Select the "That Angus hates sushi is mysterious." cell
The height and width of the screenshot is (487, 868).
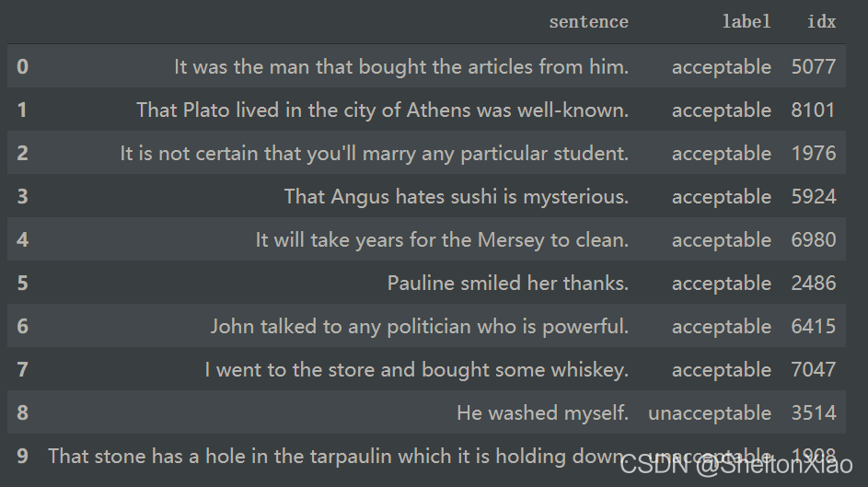click(456, 196)
